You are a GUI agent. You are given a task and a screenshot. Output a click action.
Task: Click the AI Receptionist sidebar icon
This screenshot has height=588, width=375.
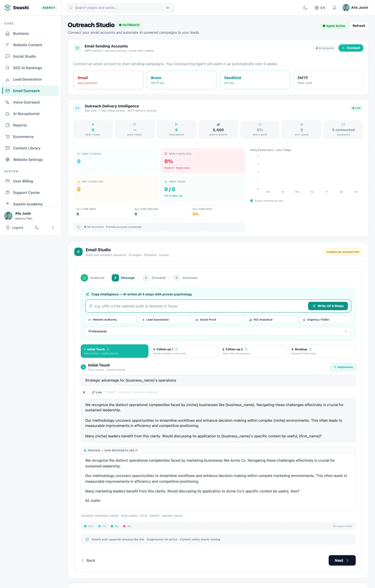tap(7, 114)
